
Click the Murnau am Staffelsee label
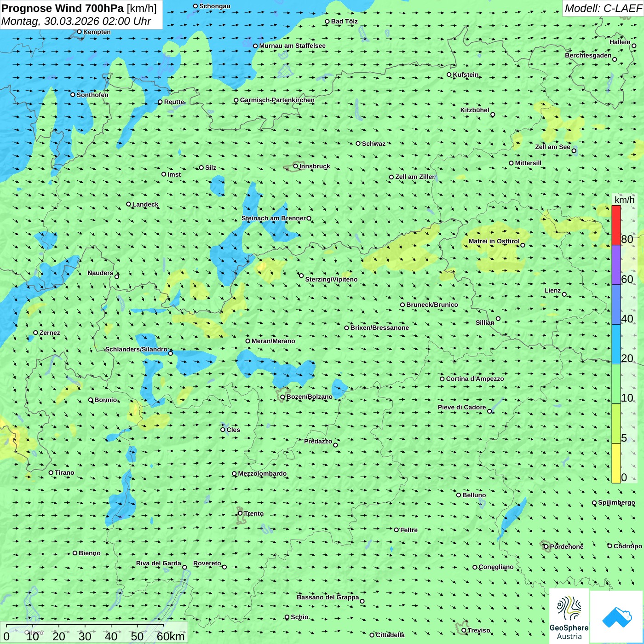click(293, 46)
